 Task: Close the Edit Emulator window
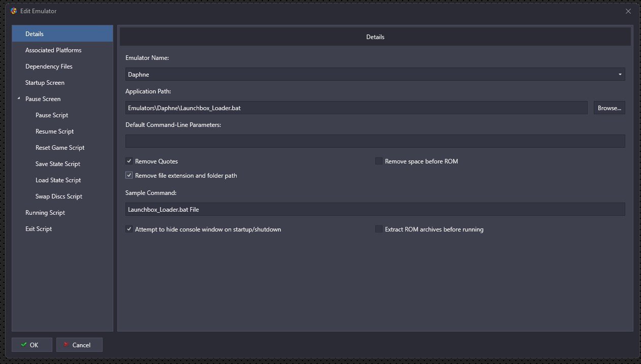[628, 11]
